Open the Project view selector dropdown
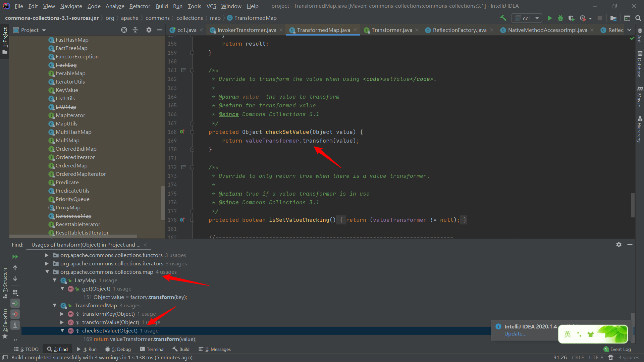Image resolution: width=644 pixels, height=362 pixels. [30, 30]
